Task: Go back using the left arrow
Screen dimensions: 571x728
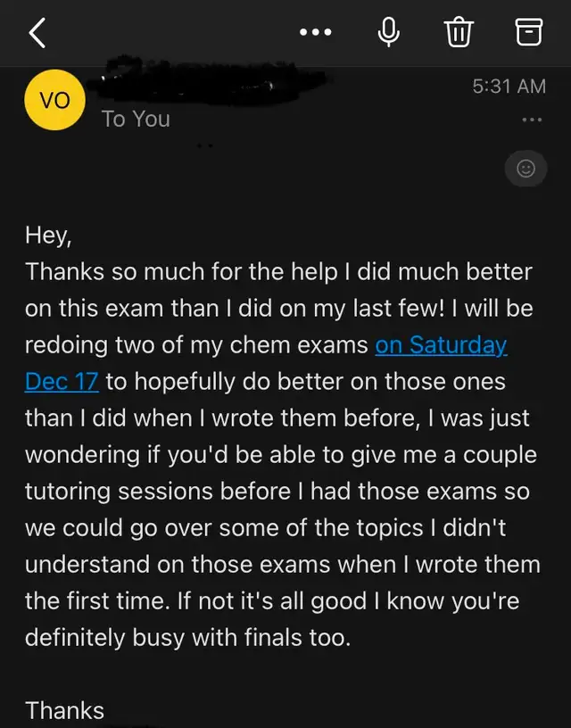Action: click(x=37, y=33)
